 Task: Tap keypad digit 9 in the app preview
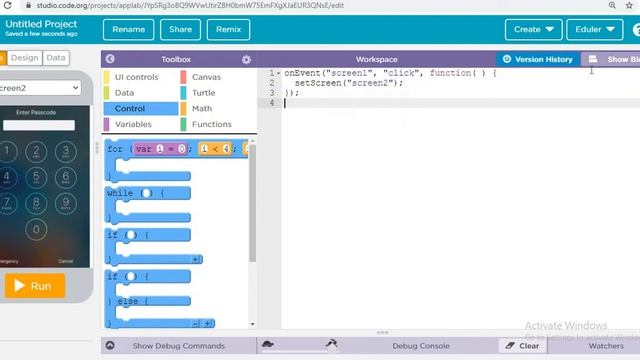click(66, 203)
